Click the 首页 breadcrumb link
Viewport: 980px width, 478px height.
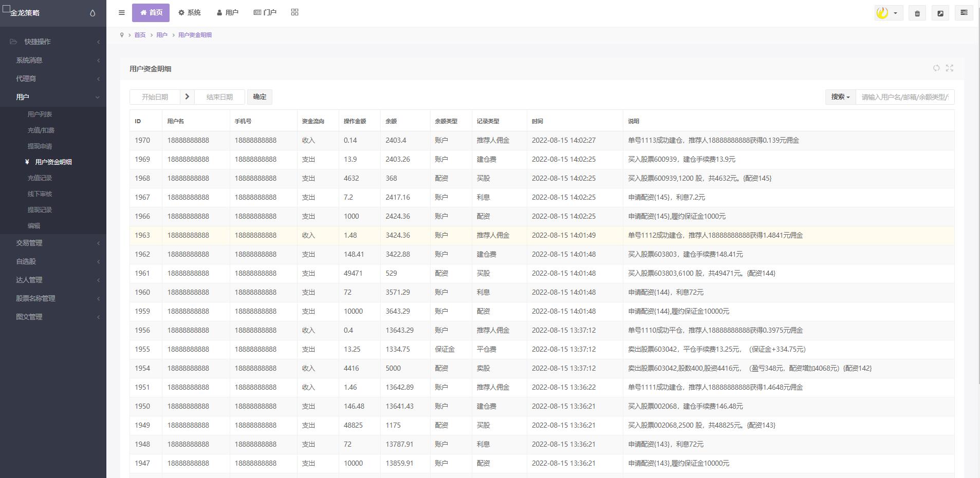tap(140, 35)
